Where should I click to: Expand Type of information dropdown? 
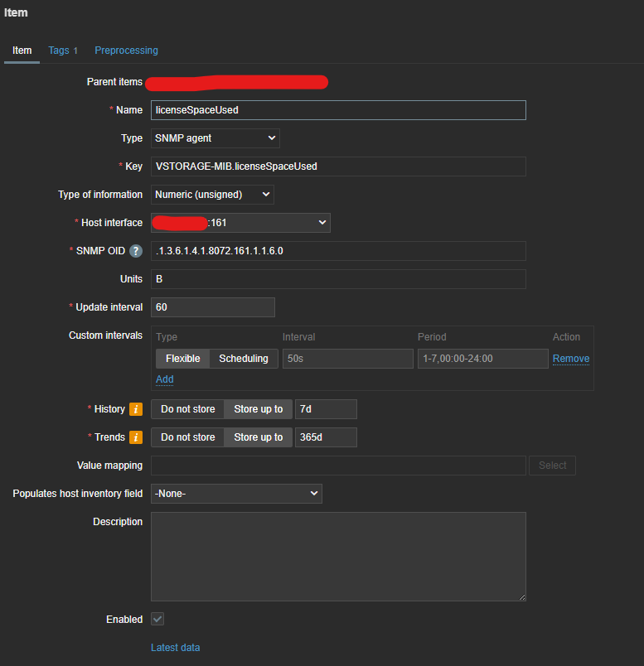[x=212, y=195]
